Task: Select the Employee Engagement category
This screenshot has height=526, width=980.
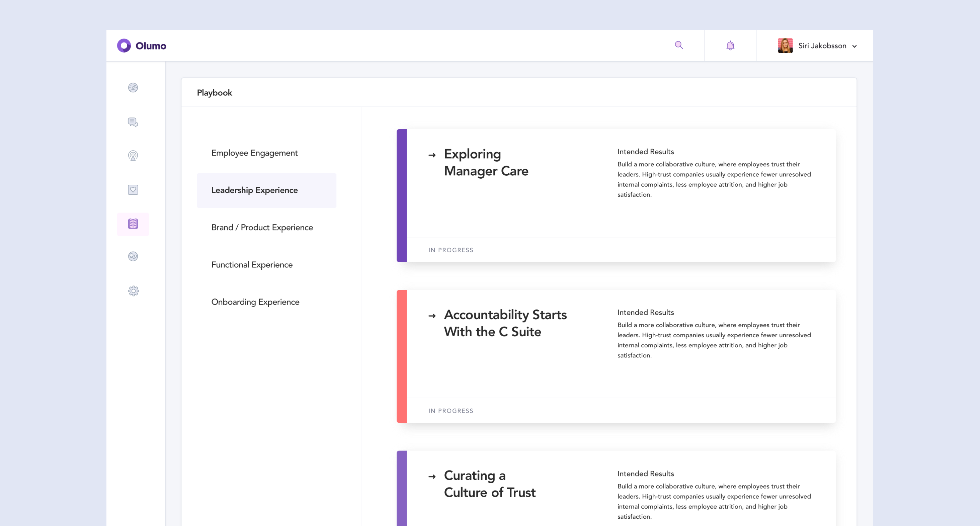Action: pyautogui.click(x=254, y=153)
